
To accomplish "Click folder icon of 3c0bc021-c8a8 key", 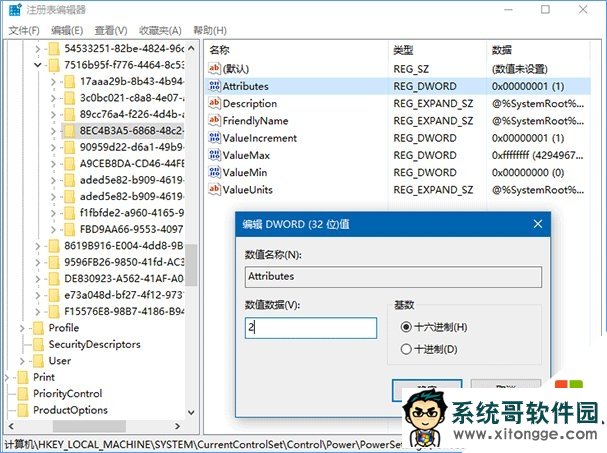I will click(x=69, y=98).
